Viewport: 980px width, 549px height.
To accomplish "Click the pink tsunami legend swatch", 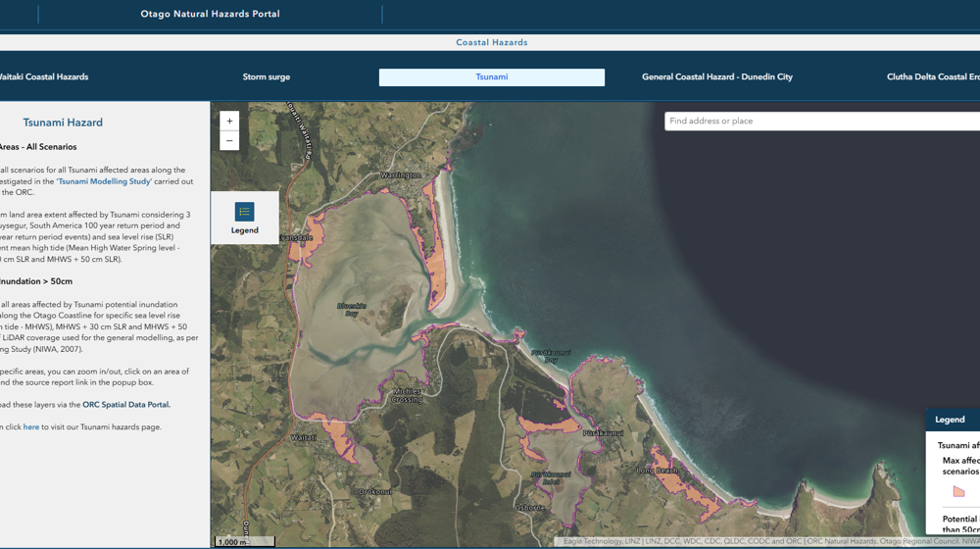I will pyautogui.click(x=958, y=491).
